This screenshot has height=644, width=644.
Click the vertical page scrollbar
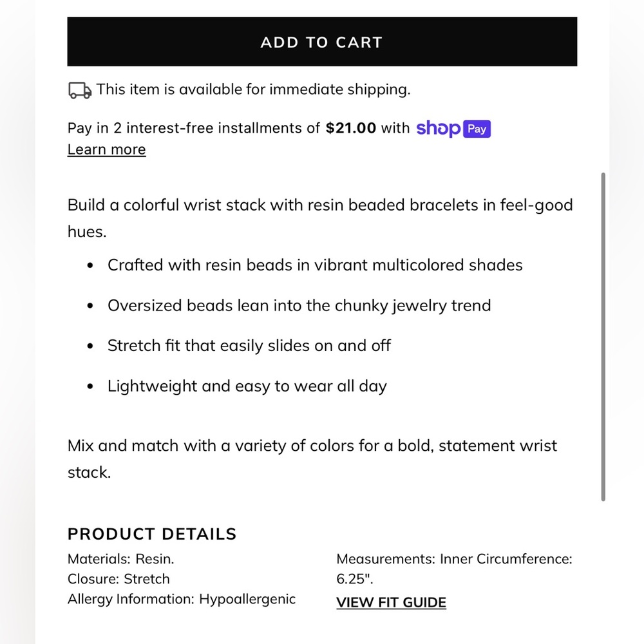(603, 335)
